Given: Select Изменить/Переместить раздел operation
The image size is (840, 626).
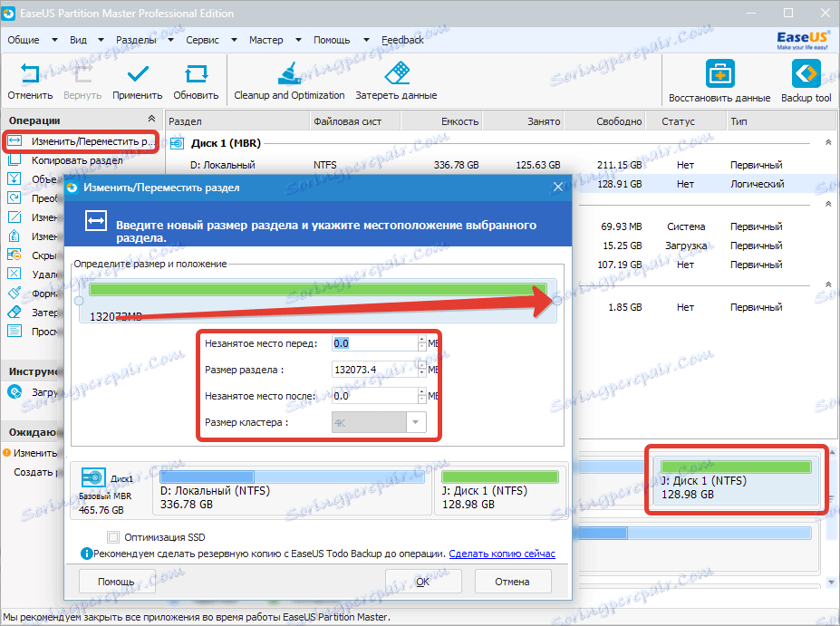Looking at the screenshot, I should 81,141.
